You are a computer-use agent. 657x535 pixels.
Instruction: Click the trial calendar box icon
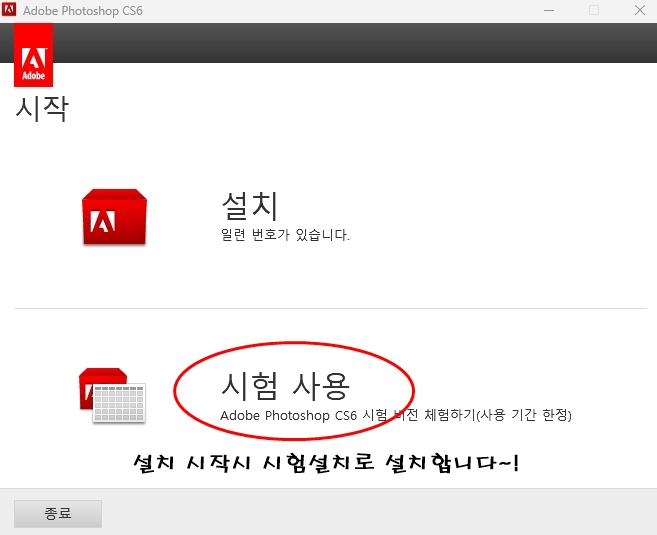pyautogui.click(x=112, y=395)
